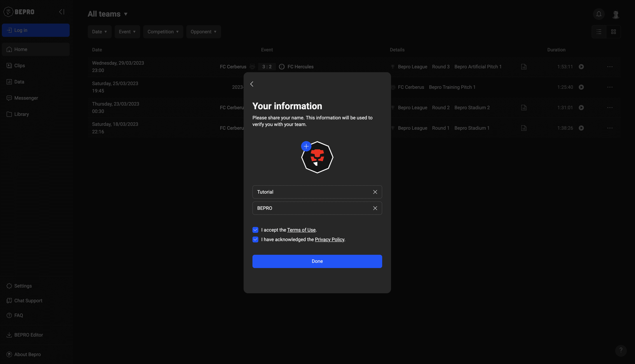Switch to grid view layout
The image size is (635, 364).
(613, 32)
